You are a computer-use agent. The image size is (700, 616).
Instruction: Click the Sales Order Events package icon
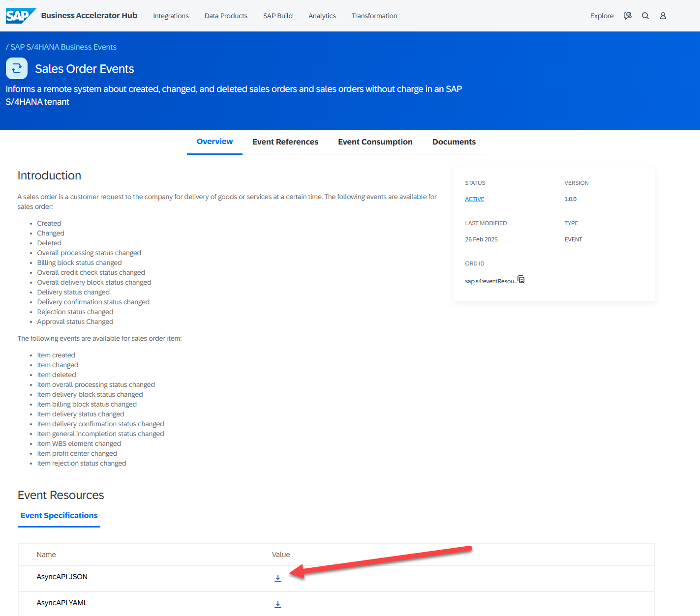tap(17, 68)
